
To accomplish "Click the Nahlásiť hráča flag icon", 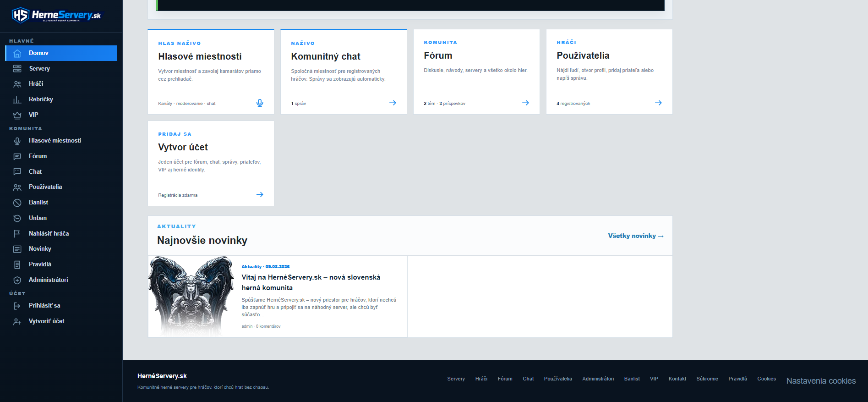I will tap(17, 234).
